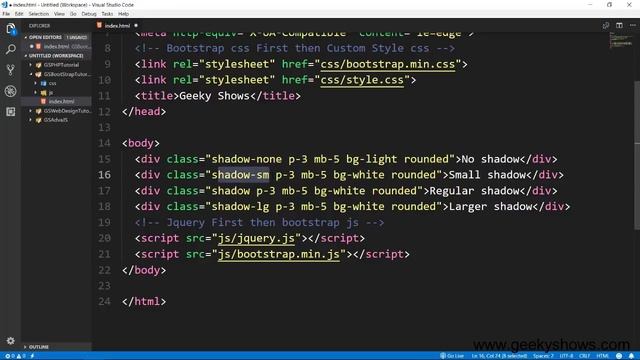
Task: Click the js/jquery.js script path
Action: pyautogui.click(x=256, y=238)
